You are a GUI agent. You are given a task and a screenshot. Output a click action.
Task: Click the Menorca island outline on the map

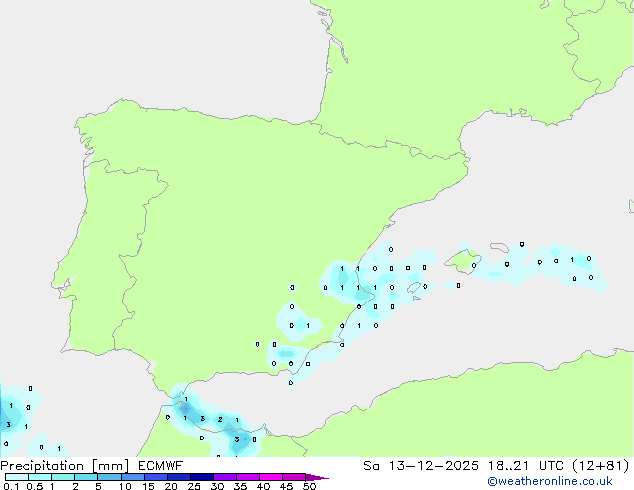[x=500, y=247]
